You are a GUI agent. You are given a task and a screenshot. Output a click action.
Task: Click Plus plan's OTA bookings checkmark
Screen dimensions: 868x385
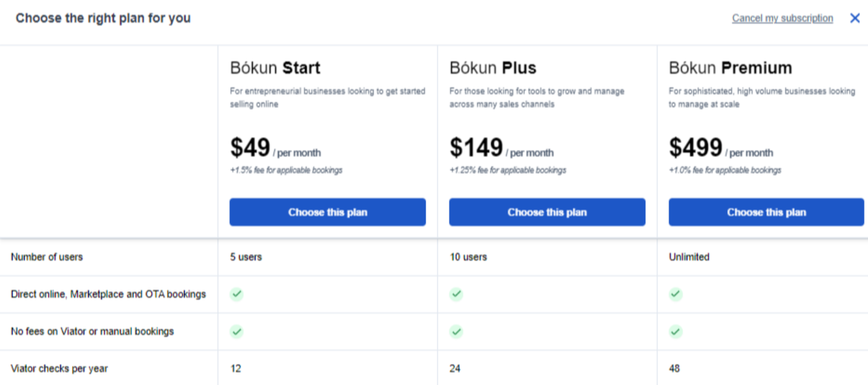click(456, 294)
